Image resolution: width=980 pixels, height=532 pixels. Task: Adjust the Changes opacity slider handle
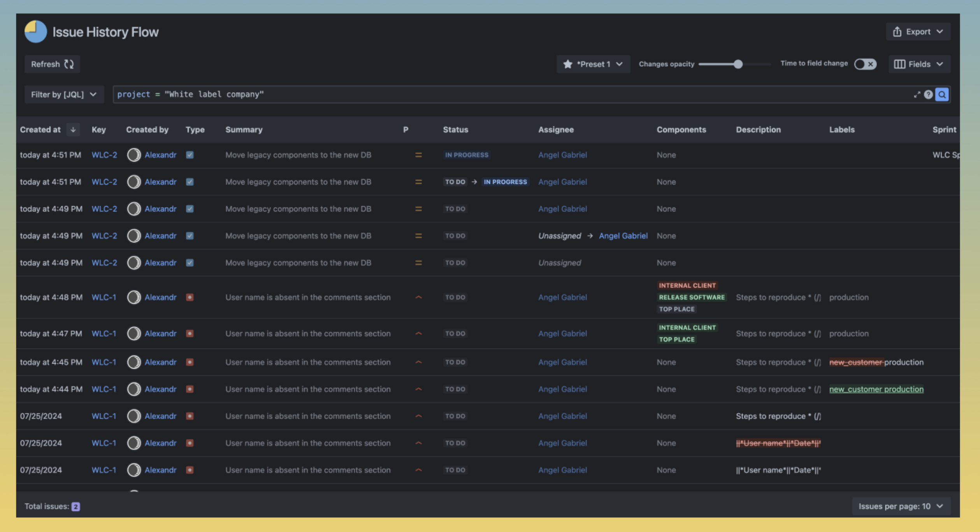[738, 64]
